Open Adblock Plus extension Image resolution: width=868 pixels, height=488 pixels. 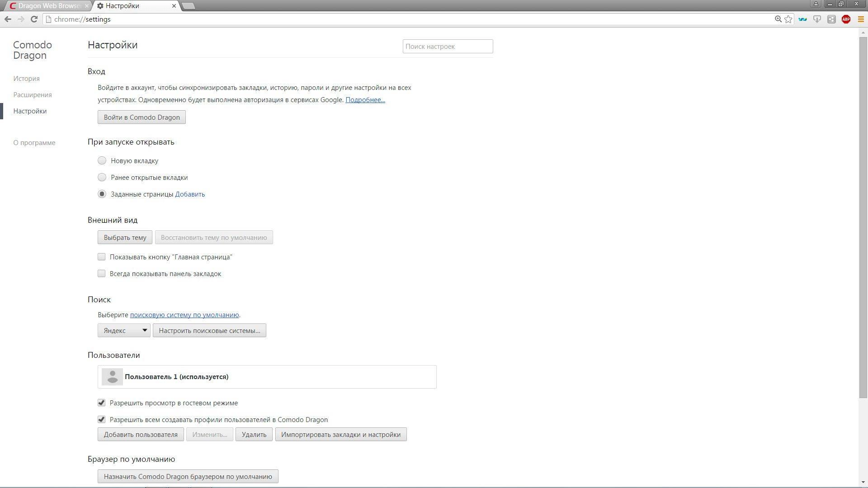(x=846, y=19)
